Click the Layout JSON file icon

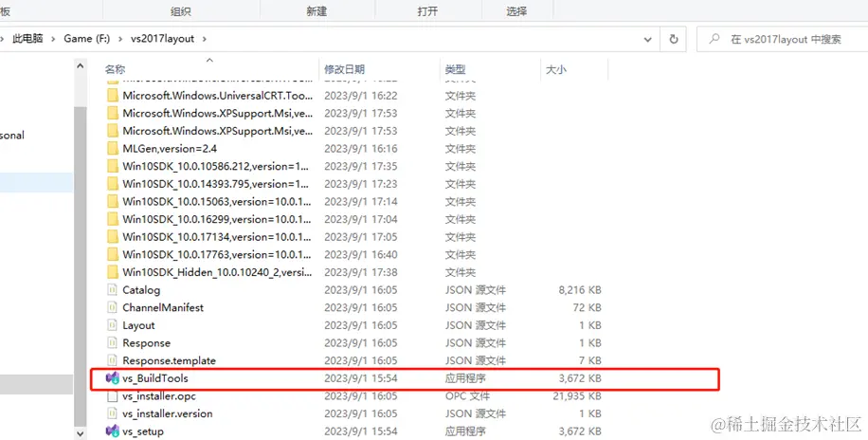coord(113,325)
